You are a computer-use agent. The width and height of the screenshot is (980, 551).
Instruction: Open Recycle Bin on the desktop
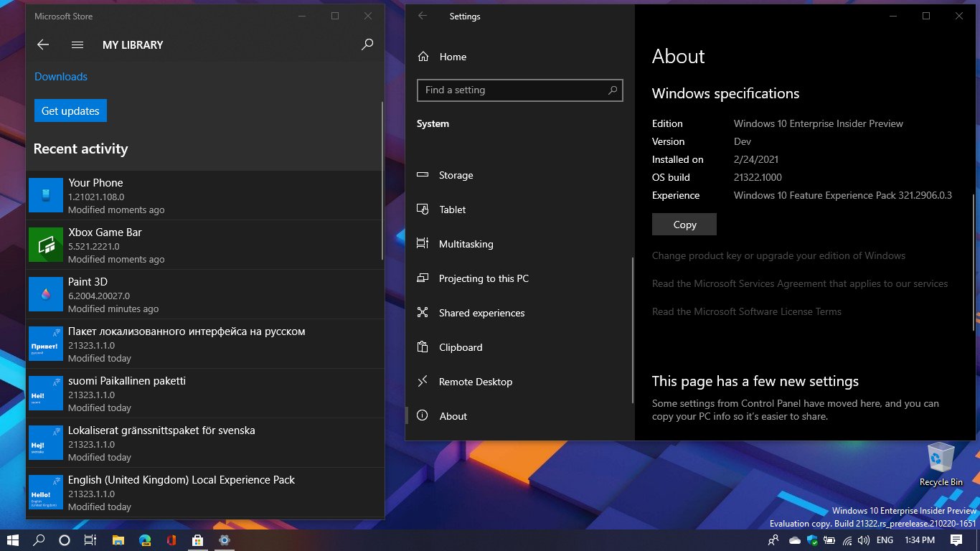point(941,465)
